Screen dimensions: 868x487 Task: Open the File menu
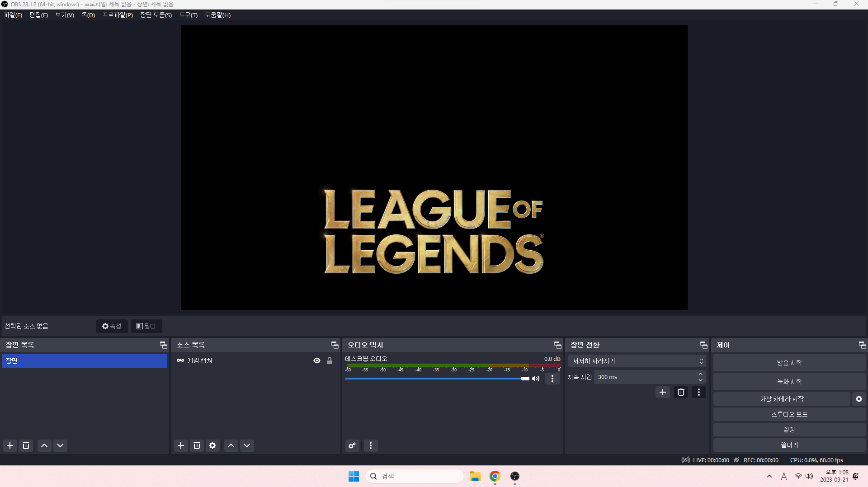(x=13, y=15)
